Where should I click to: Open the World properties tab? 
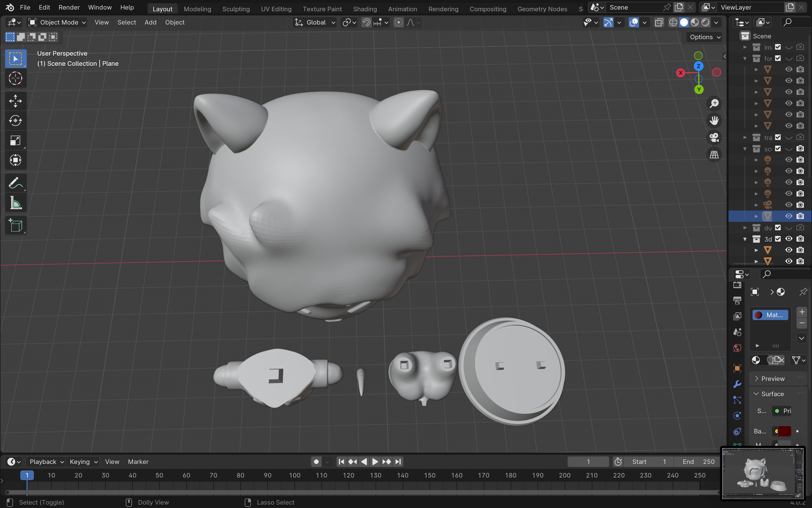(737, 348)
